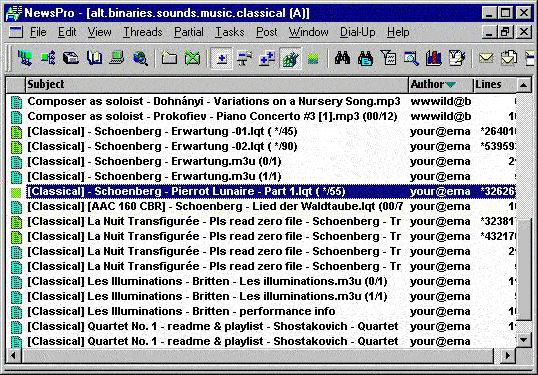538x375 pixels.
Task: Open the Window menu
Action: (308, 32)
